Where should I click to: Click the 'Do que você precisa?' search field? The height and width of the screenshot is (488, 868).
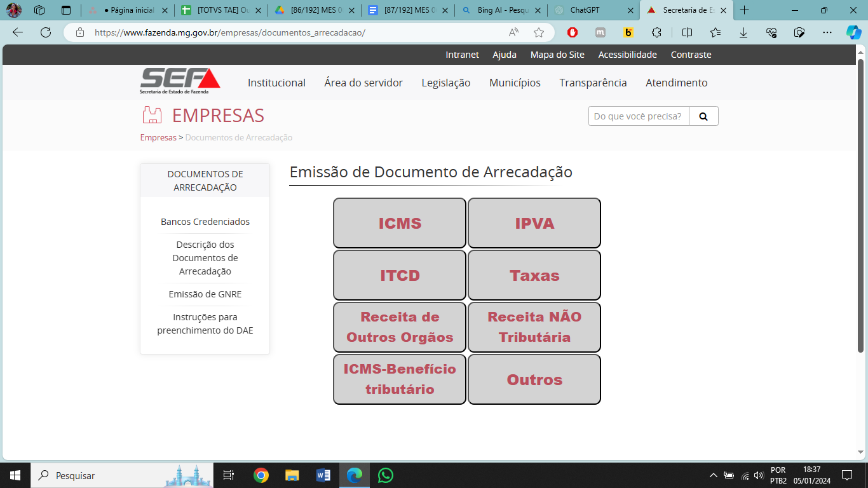638,116
